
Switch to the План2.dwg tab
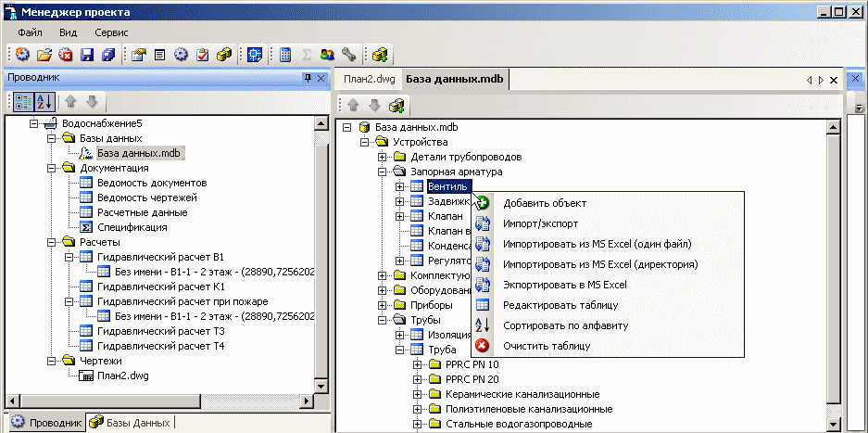pyautogui.click(x=370, y=80)
